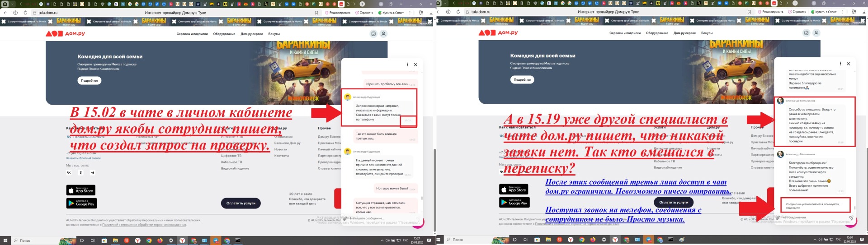The width and height of the screenshot is (868, 245).
Task: Reload the page in left browser window
Action: click(25, 13)
